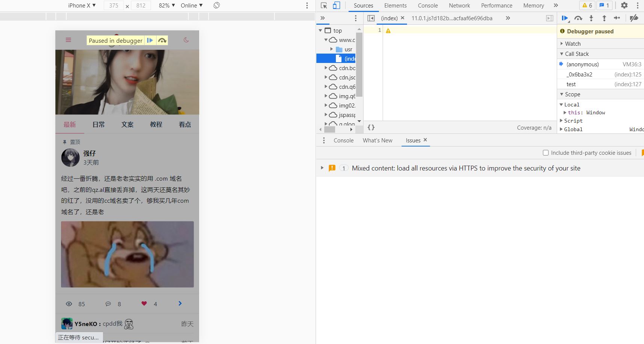
Task: Open the Console drawer tab
Action: click(x=343, y=140)
